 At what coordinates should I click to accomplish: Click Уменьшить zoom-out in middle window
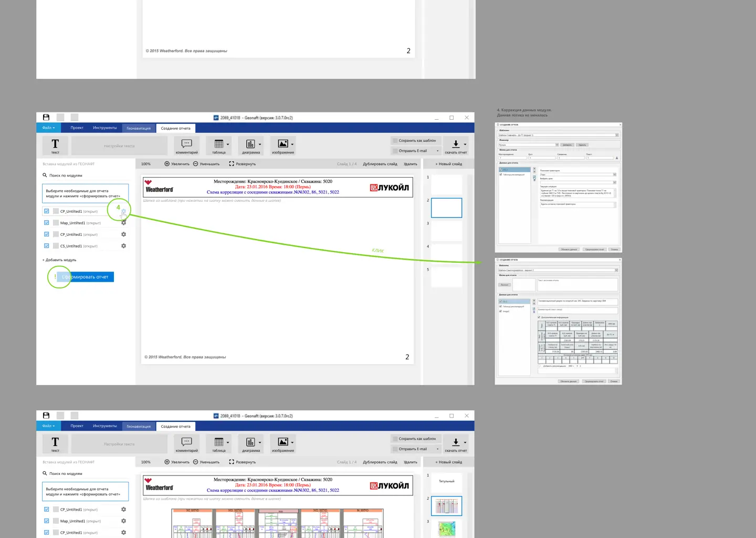(x=206, y=164)
